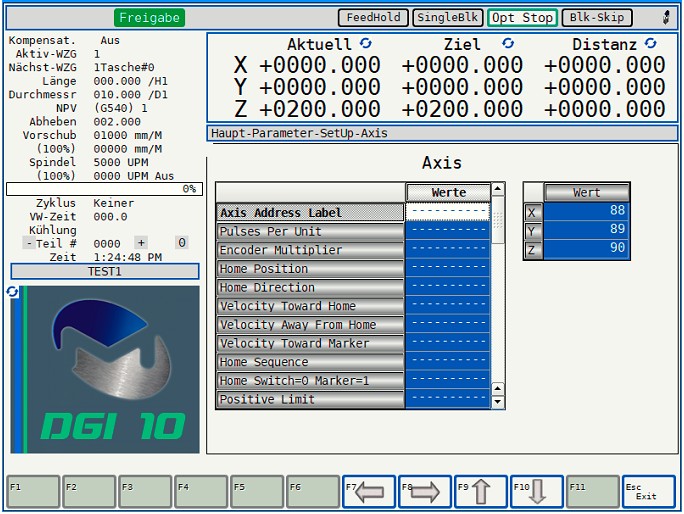Click the 0% progress bar
The height and width of the screenshot is (514, 684).
pyautogui.click(x=104, y=189)
